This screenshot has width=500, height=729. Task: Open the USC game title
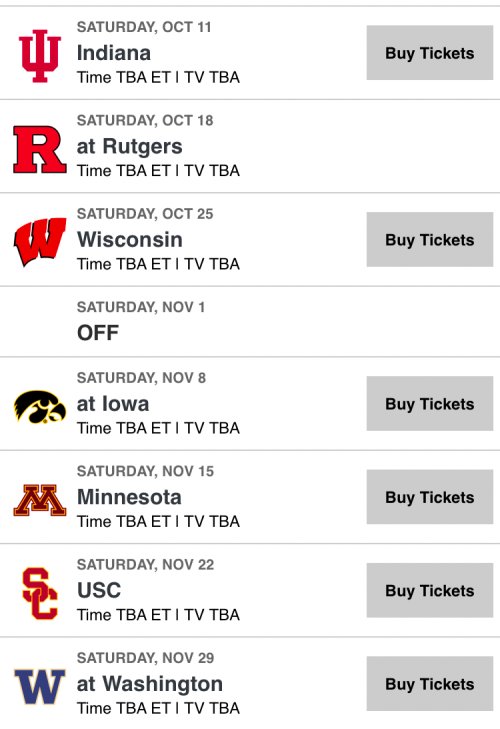coord(99,590)
